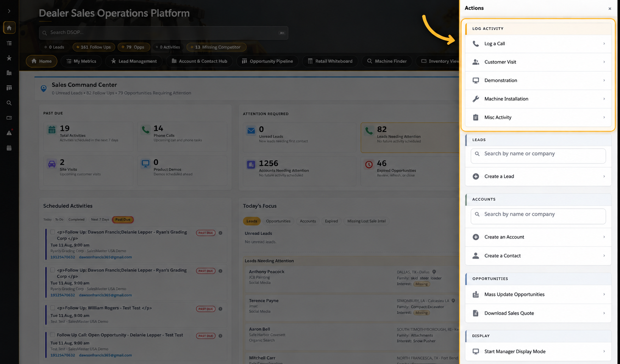Click the Accounts search by name field

(538, 216)
